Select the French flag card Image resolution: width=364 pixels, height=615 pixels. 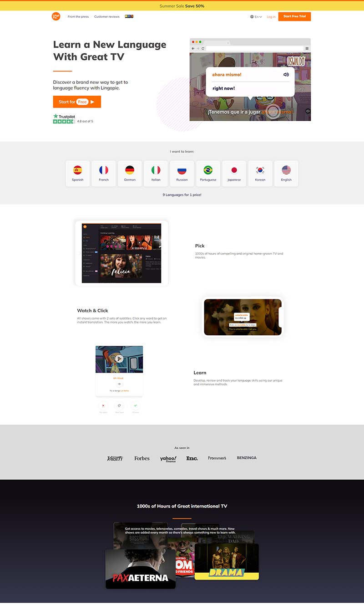tap(104, 174)
